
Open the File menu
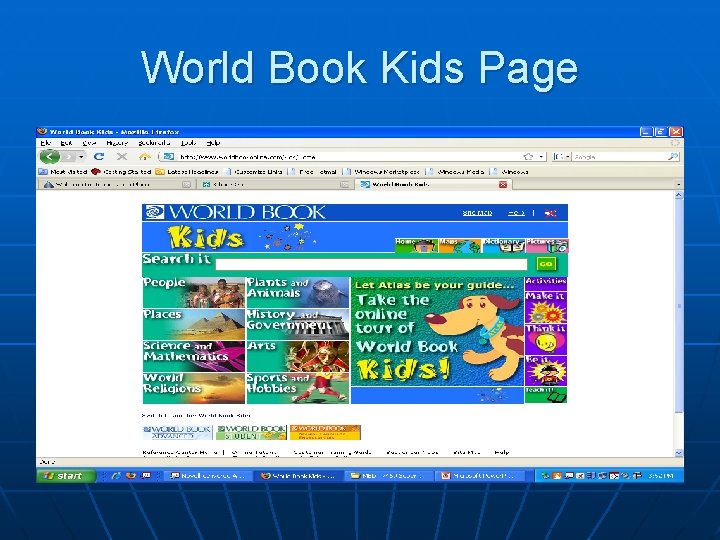point(45,143)
